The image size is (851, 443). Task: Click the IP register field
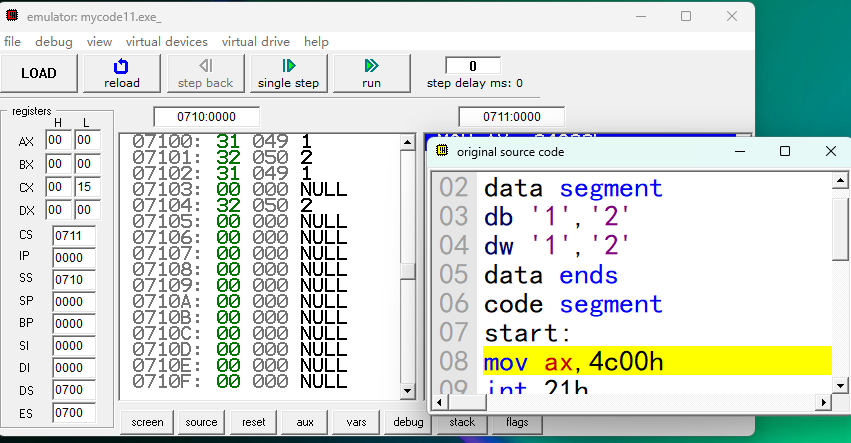click(74, 258)
